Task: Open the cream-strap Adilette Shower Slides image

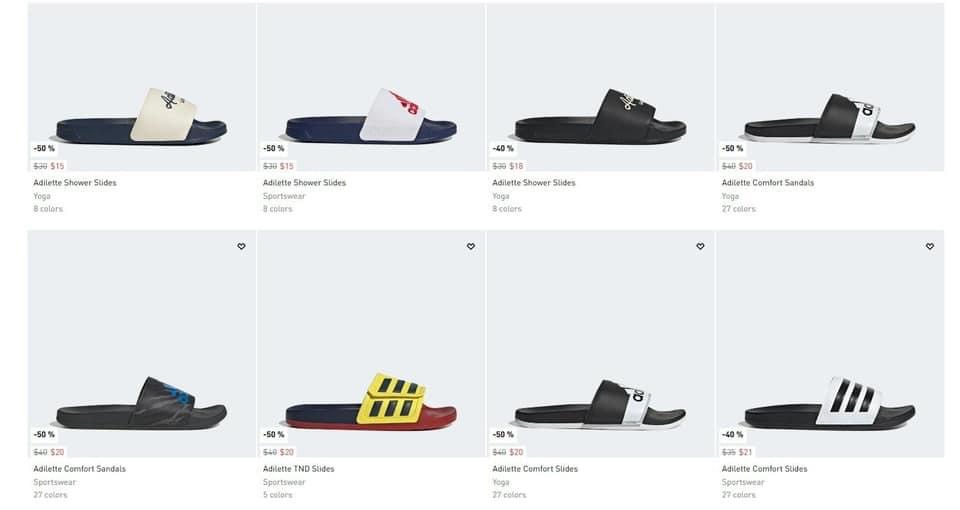Action: click(x=142, y=88)
